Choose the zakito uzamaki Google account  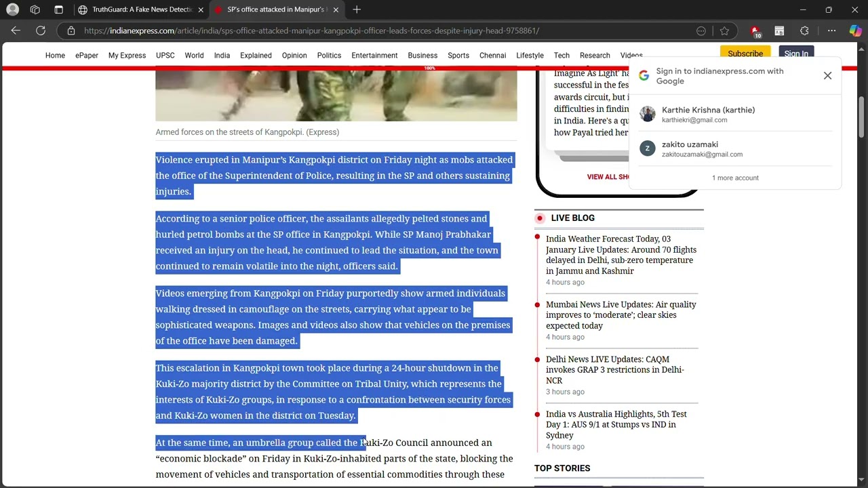point(735,149)
